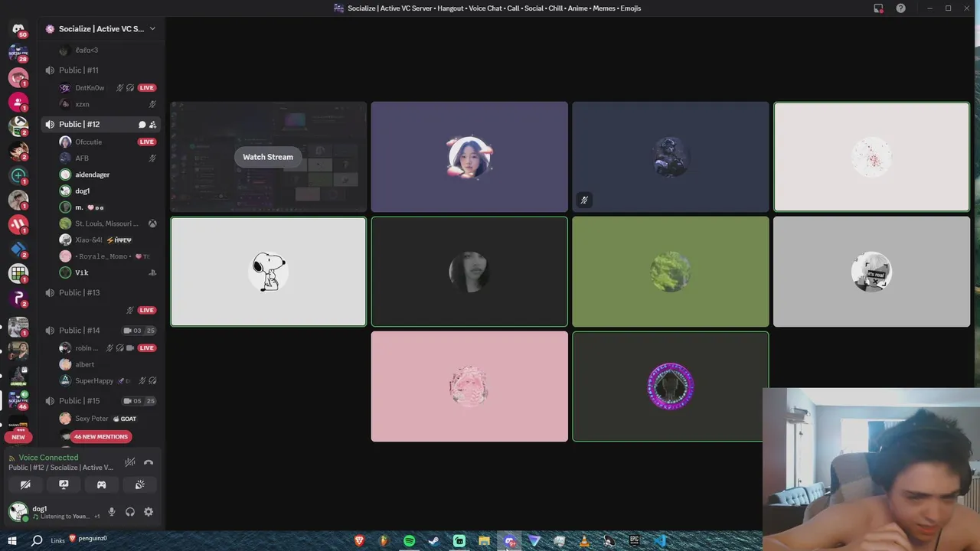Screen dimensions: 980x551
Task: Focus the pink tile participant
Action: (469, 386)
